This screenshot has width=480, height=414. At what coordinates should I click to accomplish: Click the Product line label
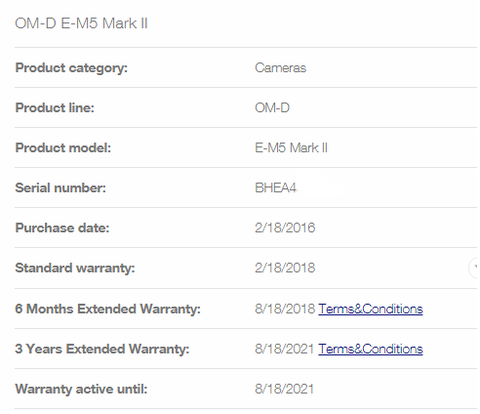(x=55, y=108)
